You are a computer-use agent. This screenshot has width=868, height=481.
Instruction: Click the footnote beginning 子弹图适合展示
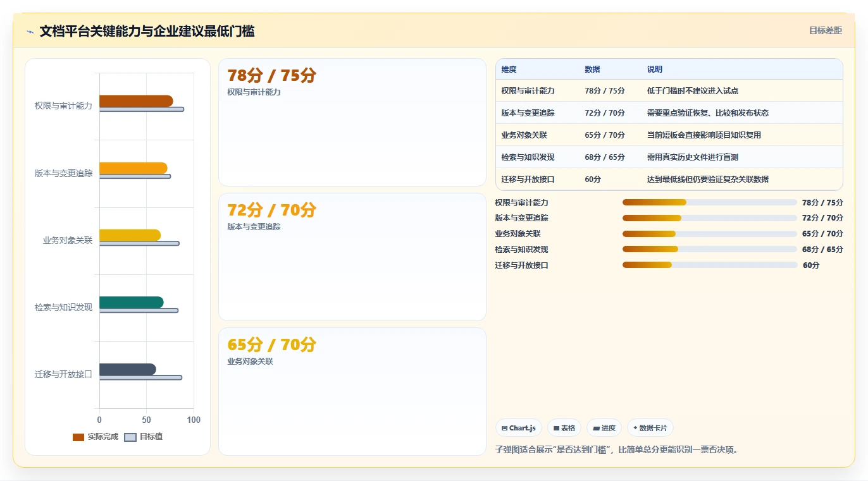pyautogui.click(x=617, y=450)
